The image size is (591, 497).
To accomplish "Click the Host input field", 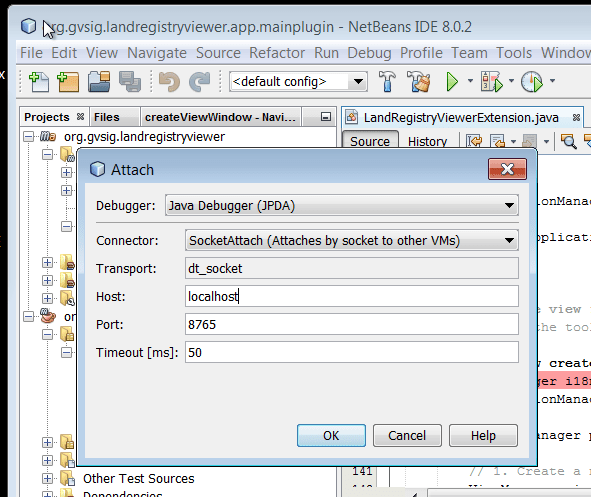I will pos(352,296).
